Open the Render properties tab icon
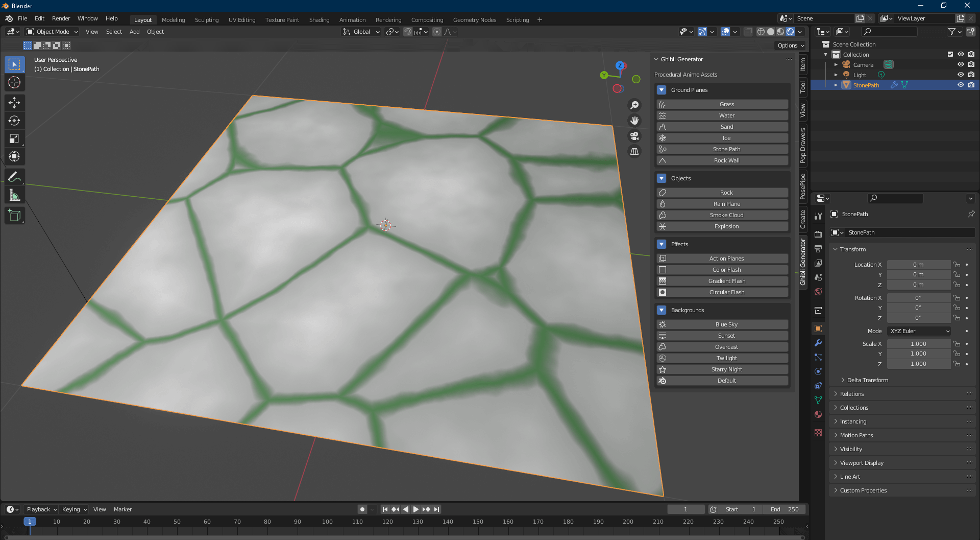 818,234
